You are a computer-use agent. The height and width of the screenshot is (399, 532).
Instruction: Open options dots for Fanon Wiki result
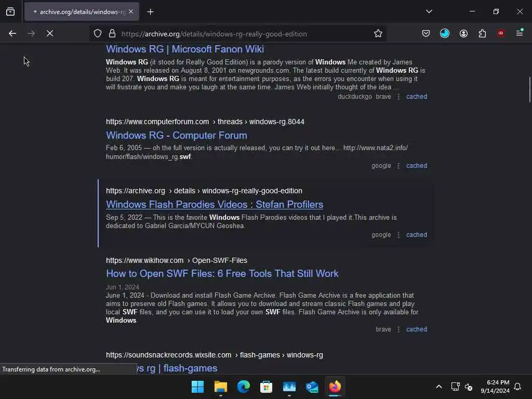point(398,97)
